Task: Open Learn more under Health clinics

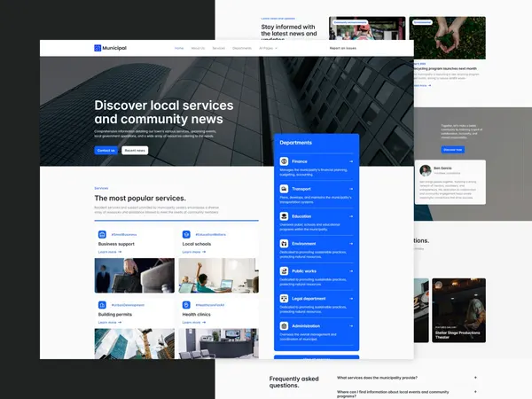Action: click(193, 323)
